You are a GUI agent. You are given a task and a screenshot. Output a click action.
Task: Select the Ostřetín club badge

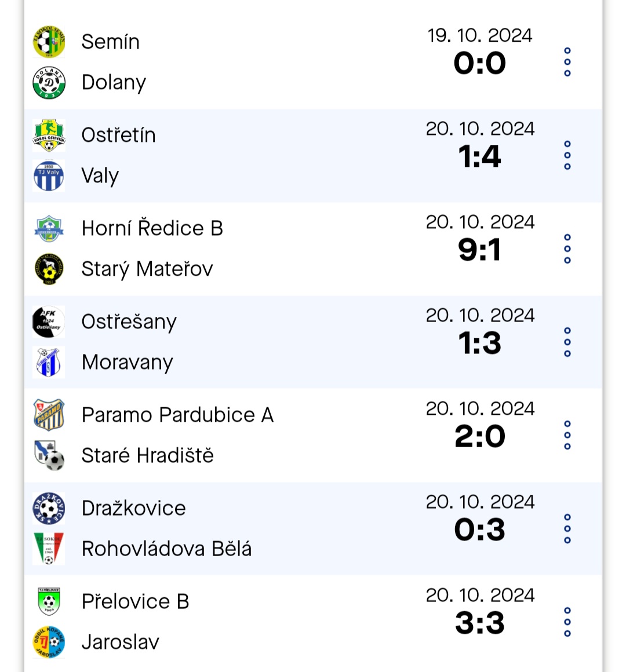pyautogui.click(x=49, y=135)
